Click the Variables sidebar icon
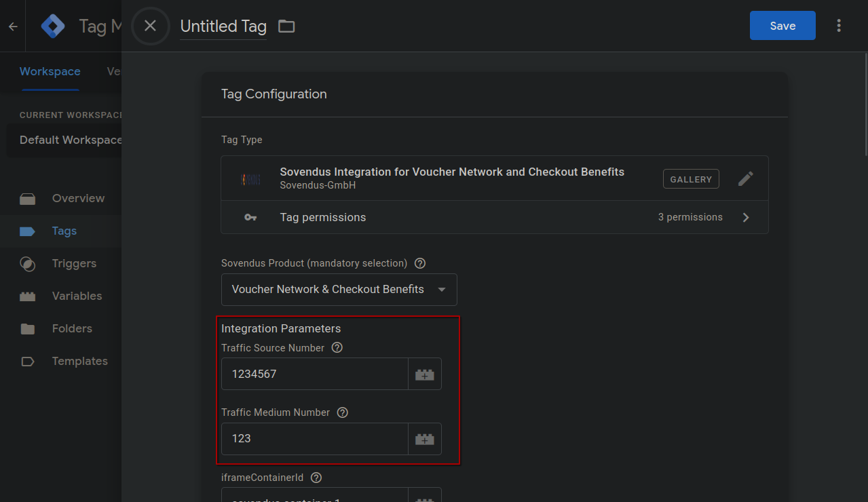 (x=27, y=296)
